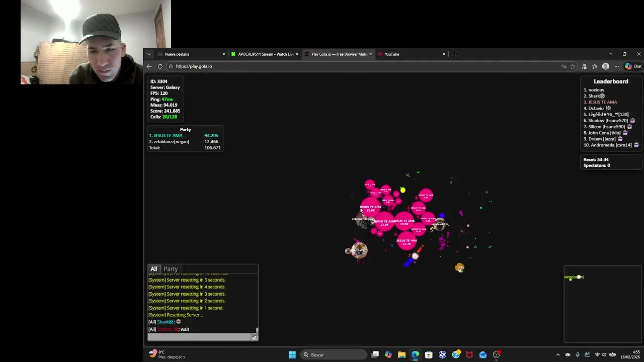Image resolution: width=644 pixels, height=362 pixels.
Task: Open the favorites list icon
Action: click(595, 66)
